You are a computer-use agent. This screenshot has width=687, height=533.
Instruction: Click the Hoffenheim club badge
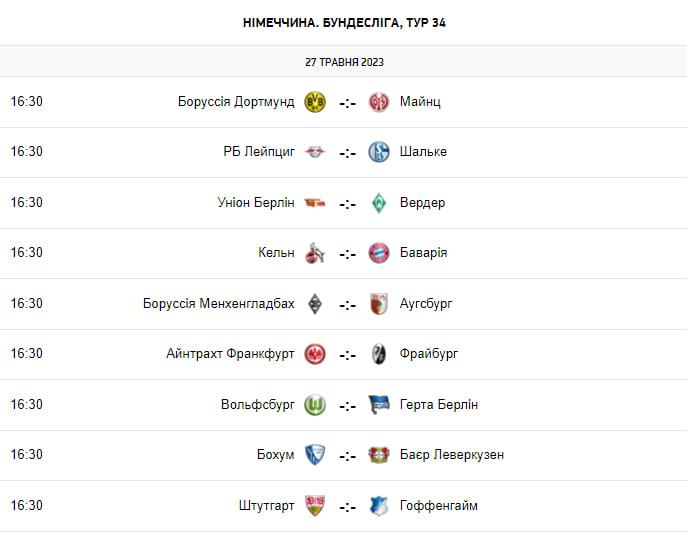tap(379, 506)
